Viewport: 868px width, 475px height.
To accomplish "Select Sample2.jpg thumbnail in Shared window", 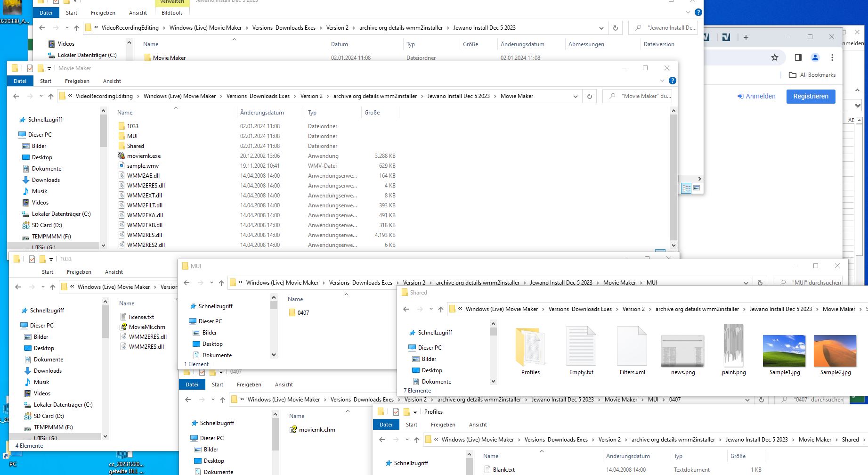I will click(835, 351).
